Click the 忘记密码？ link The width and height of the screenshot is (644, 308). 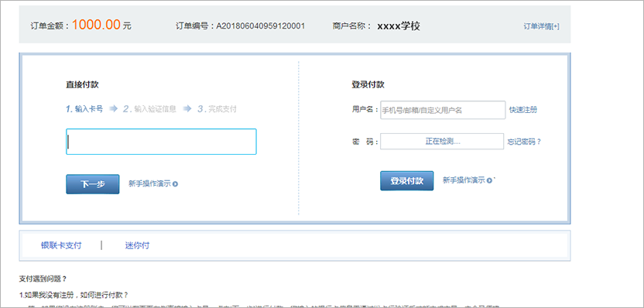tap(524, 142)
